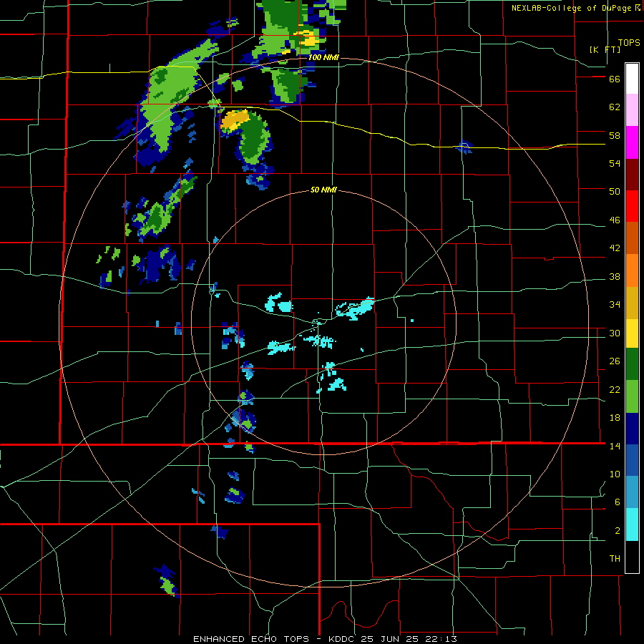Image resolution: width=644 pixels, height=644 pixels.
Task: Pick the navy blue legend swatch
Action: 632,429
